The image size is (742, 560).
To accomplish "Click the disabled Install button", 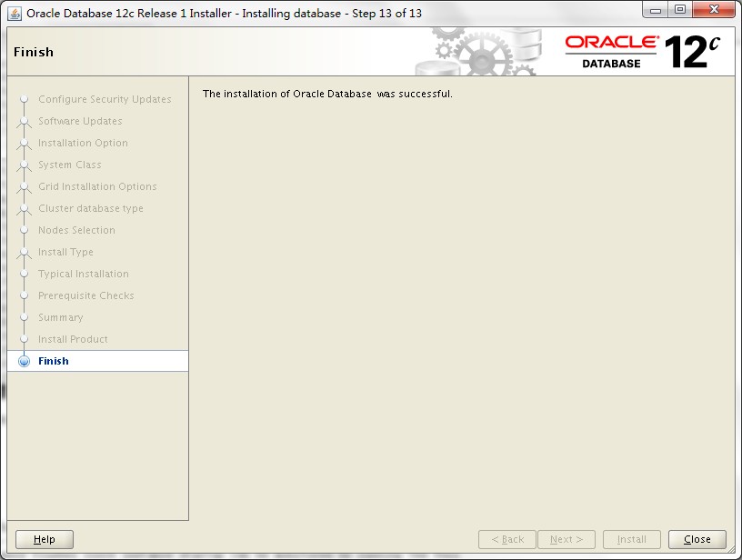I will pos(631,539).
